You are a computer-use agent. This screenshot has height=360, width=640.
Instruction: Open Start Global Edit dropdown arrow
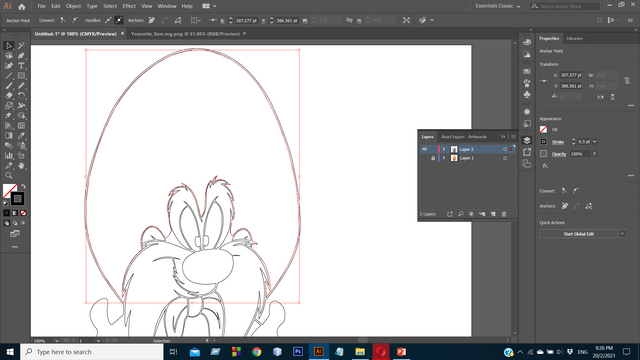point(622,234)
